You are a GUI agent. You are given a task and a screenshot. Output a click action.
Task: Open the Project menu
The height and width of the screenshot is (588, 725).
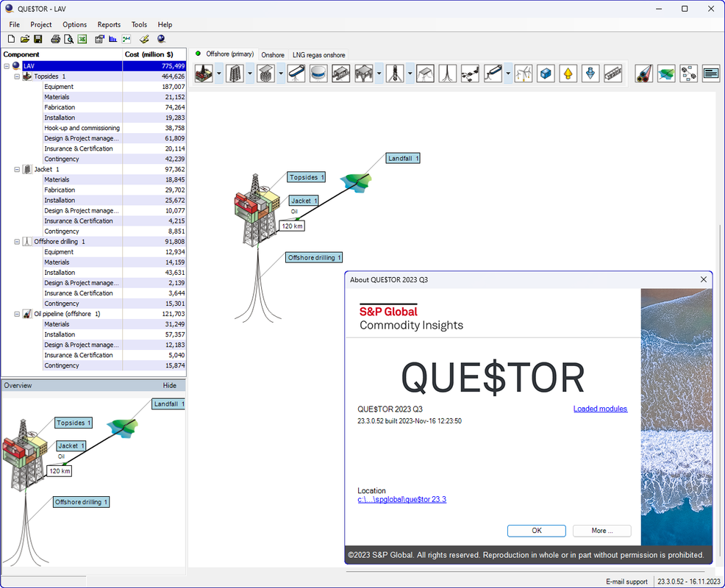41,24
